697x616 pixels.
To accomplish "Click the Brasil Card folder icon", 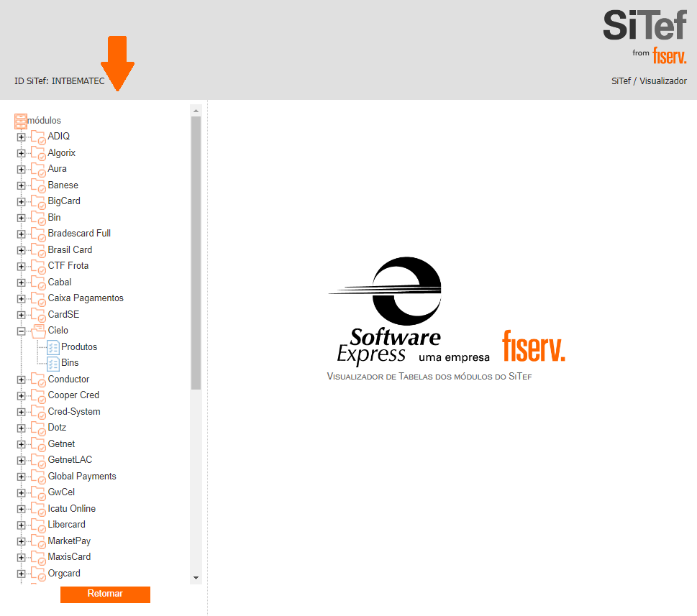I will tap(38, 251).
